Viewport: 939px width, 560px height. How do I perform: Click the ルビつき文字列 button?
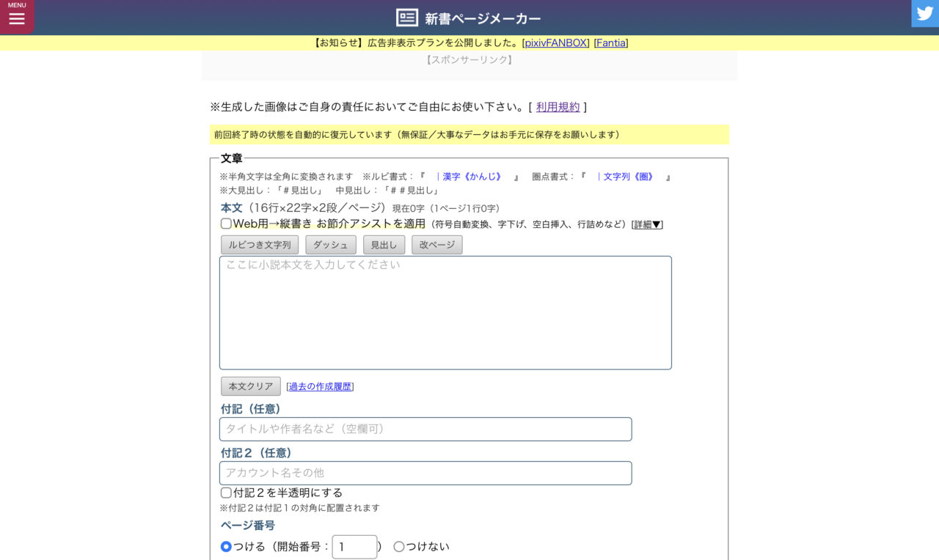[x=259, y=245]
